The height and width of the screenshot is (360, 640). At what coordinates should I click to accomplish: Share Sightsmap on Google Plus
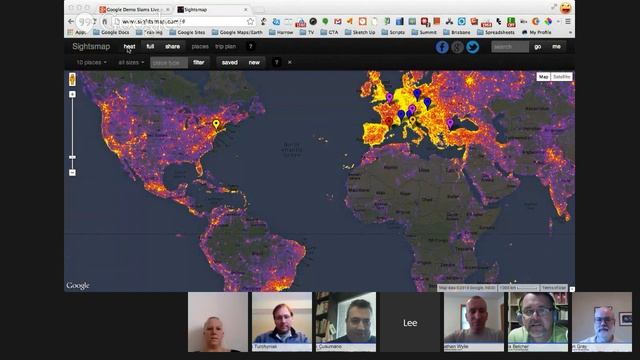(x=457, y=47)
